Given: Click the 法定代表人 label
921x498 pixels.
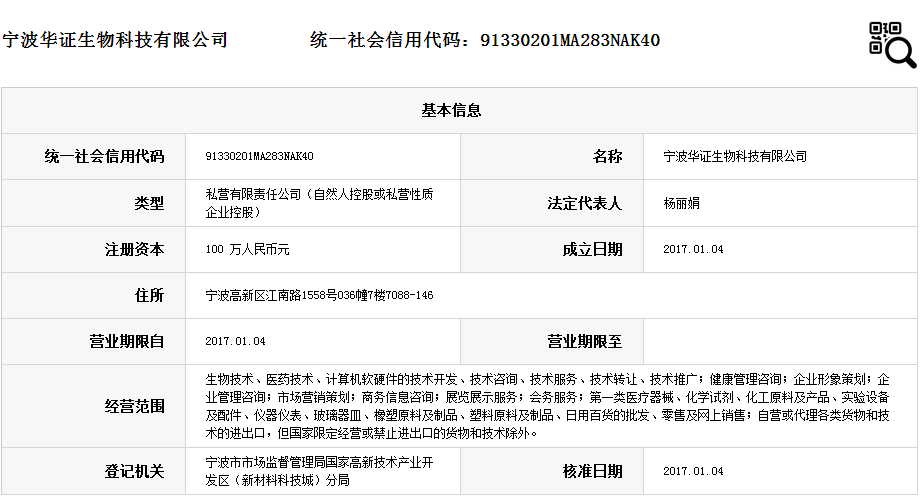Looking at the screenshot, I should point(584,203).
